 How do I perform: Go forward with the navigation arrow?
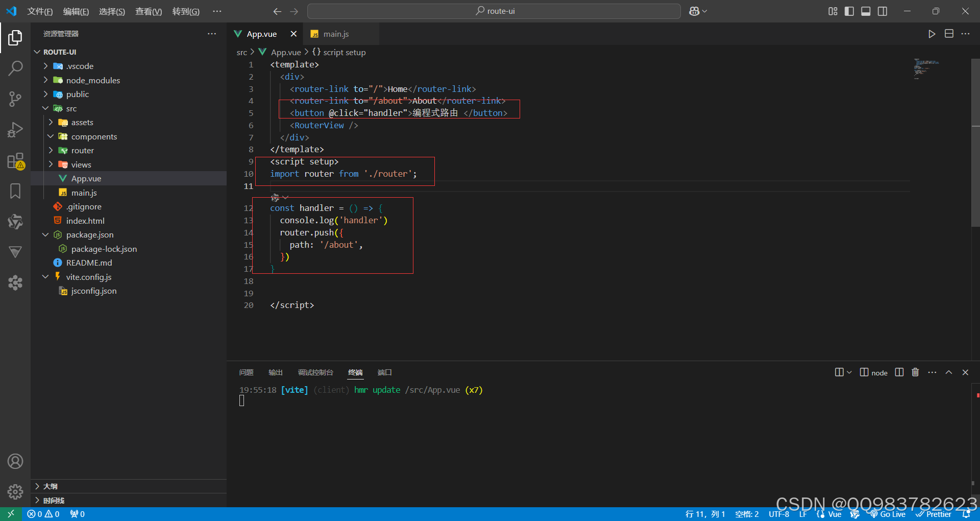click(x=294, y=11)
